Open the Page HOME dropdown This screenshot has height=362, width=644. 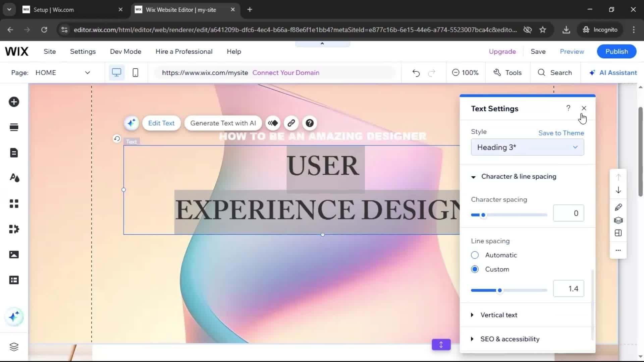pyautogui.click(x=63, y=73)
